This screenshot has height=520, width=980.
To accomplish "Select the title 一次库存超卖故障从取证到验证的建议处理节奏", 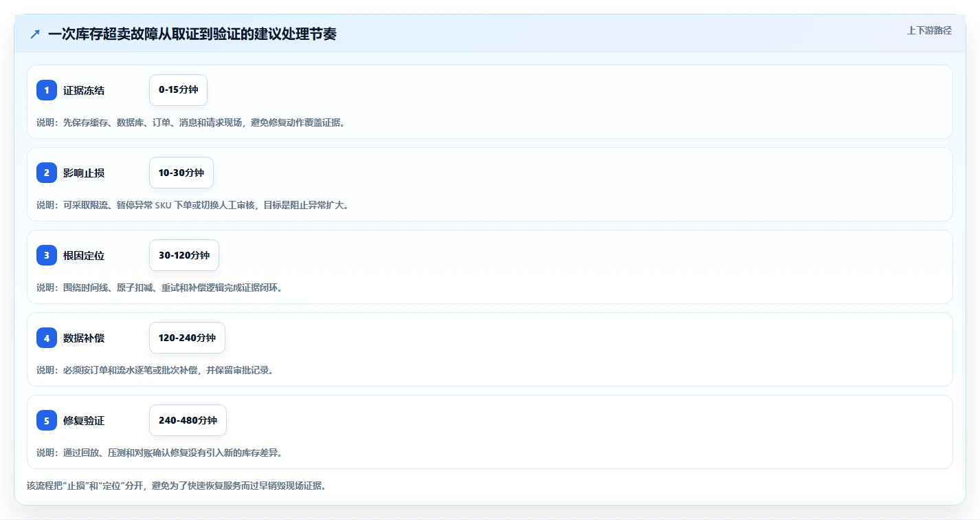I will pyautogui.click(x=192, y=34).
